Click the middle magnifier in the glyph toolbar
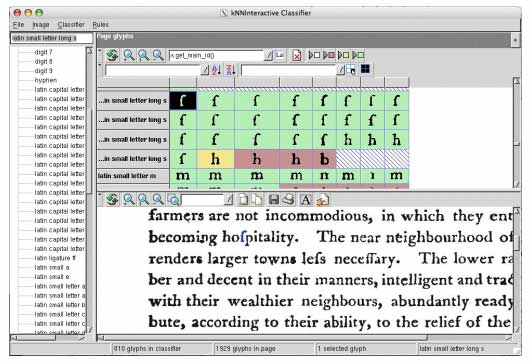The width and height of the screenshot is (530, 364). point(143,55)
